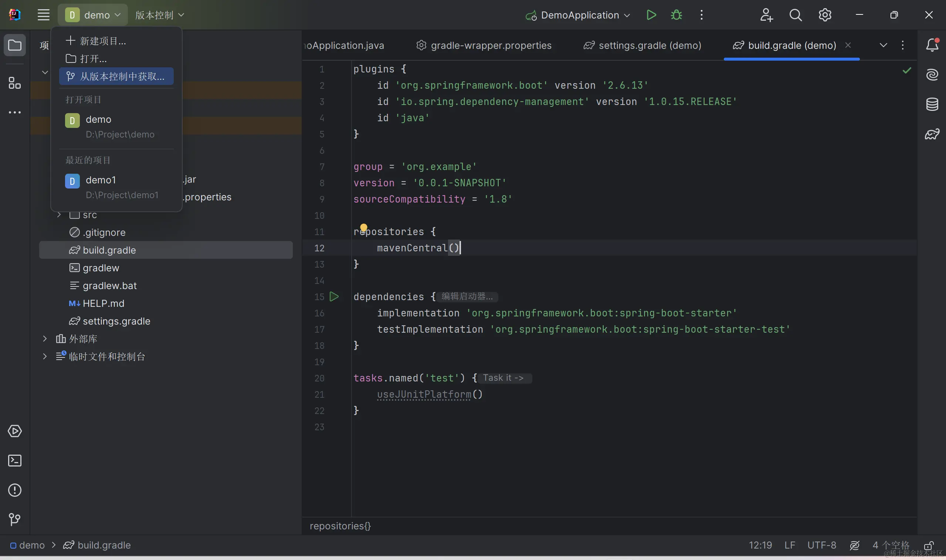
Task: Expand the src folder
Action: coord(58,215)
